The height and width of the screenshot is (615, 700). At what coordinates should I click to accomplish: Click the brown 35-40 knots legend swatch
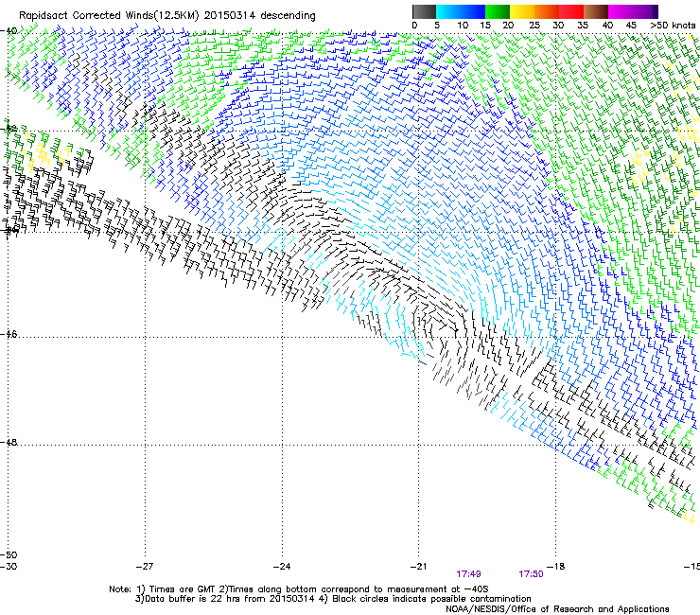pyautogui.click(x=596, y=11)
